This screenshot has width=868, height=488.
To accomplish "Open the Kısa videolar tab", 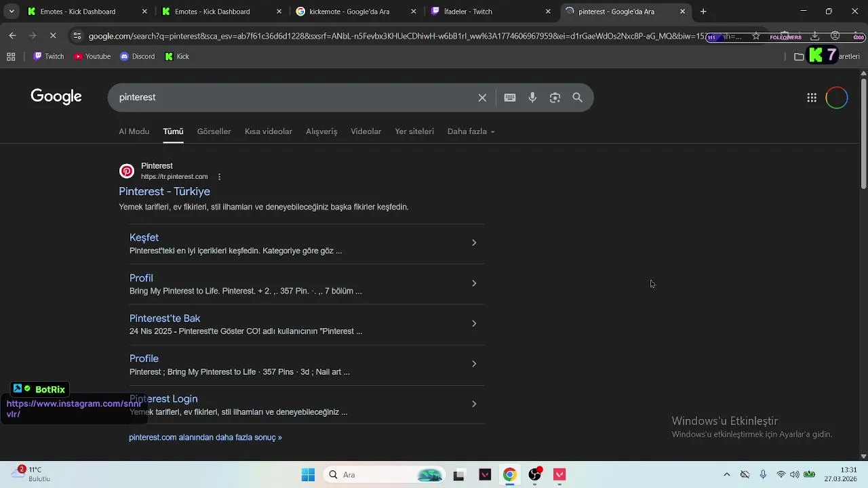I will (269, 131).
